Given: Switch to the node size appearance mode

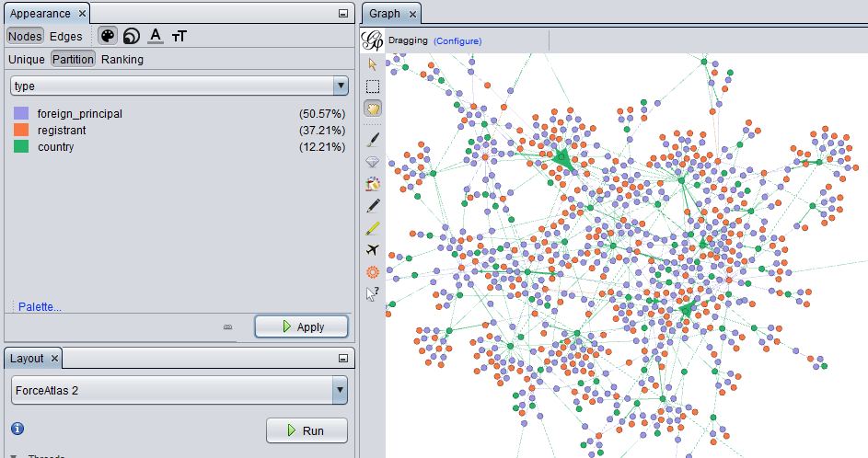Looking at the screenshot, I should coord(132,36).
